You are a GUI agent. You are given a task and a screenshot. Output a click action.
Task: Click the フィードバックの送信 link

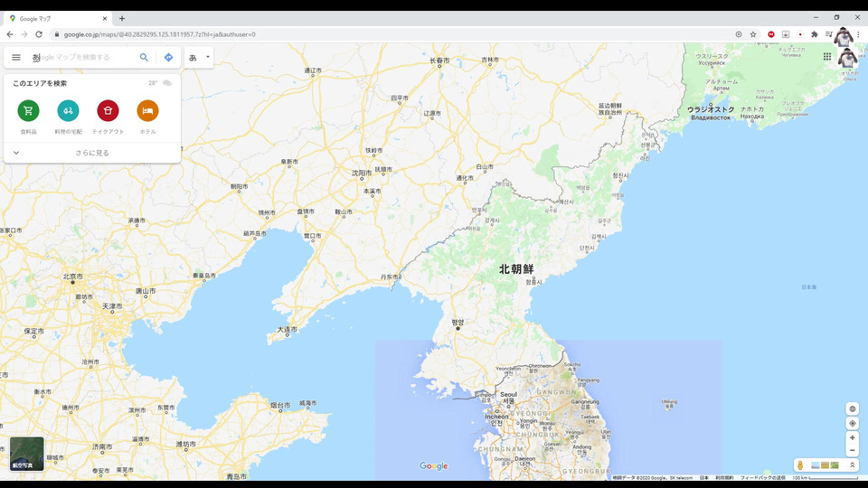click(x=763, y=477)
